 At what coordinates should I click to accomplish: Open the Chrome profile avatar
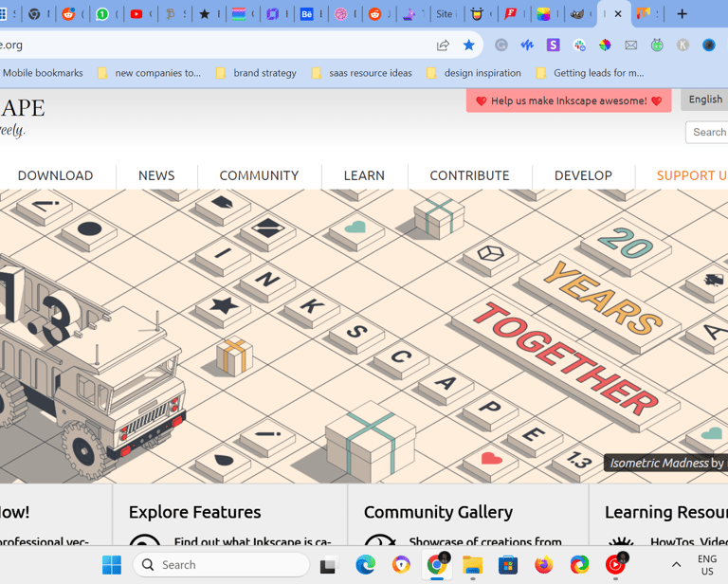pos(708,45)
